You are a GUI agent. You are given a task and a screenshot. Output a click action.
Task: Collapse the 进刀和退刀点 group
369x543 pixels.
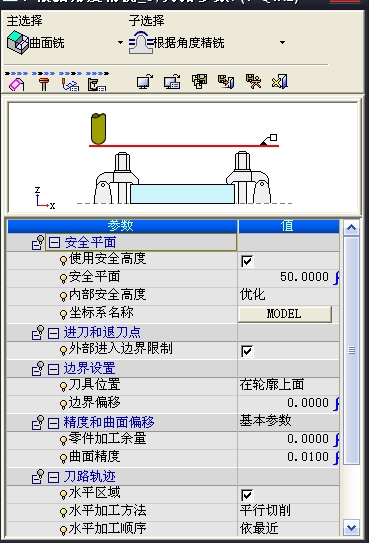tap(53, 333)
